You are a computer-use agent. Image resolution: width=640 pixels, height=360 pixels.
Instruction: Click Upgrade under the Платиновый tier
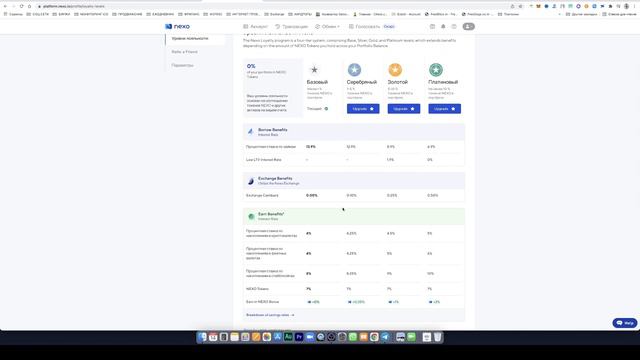444,109
